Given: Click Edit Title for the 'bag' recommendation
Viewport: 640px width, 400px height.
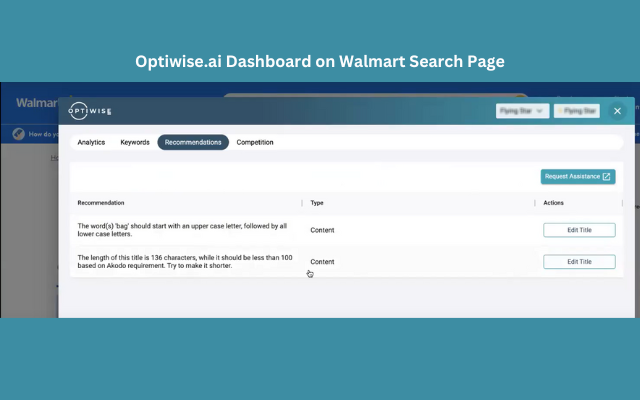Looking at the screenshot, I should 579,230.
